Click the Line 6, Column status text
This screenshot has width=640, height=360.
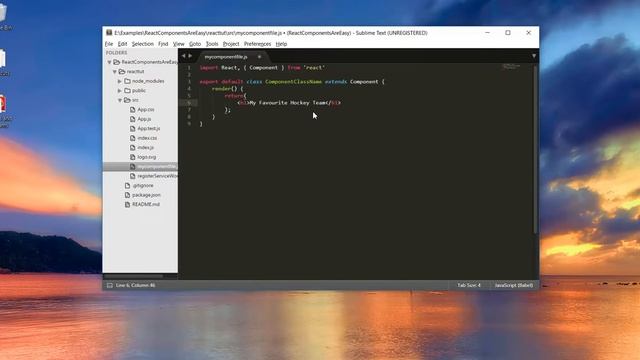click(135, 285)
